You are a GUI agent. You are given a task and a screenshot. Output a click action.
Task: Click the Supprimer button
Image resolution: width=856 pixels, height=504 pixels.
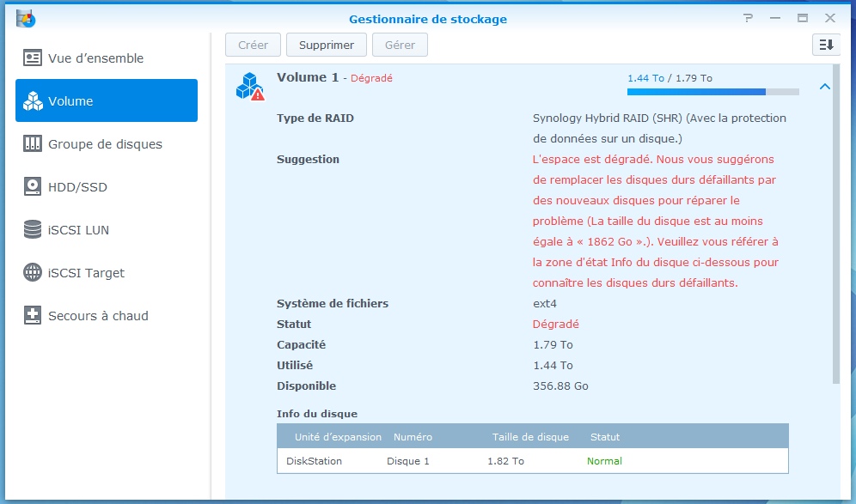tap(327, 45)
